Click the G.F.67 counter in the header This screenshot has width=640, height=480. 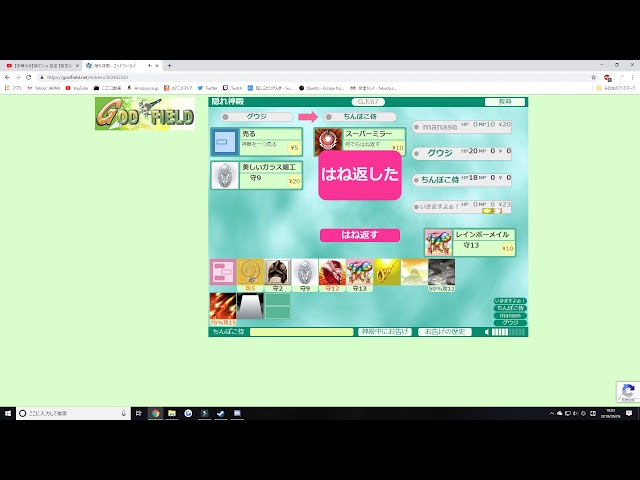coord(368,102)
